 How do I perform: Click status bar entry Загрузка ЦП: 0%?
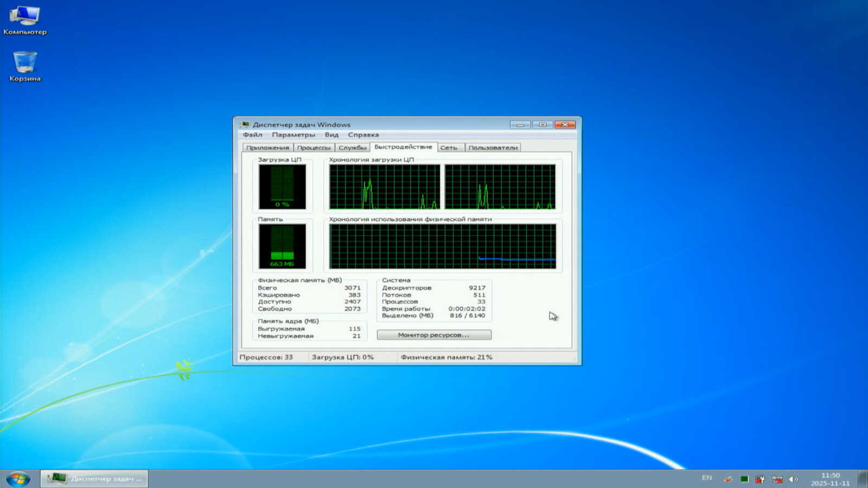point(343,357)
